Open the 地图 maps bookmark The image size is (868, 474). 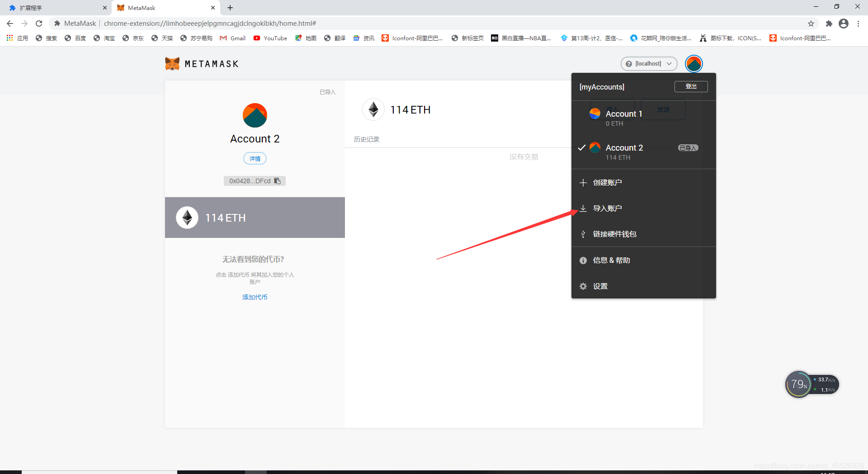click(x=306, y=38)
